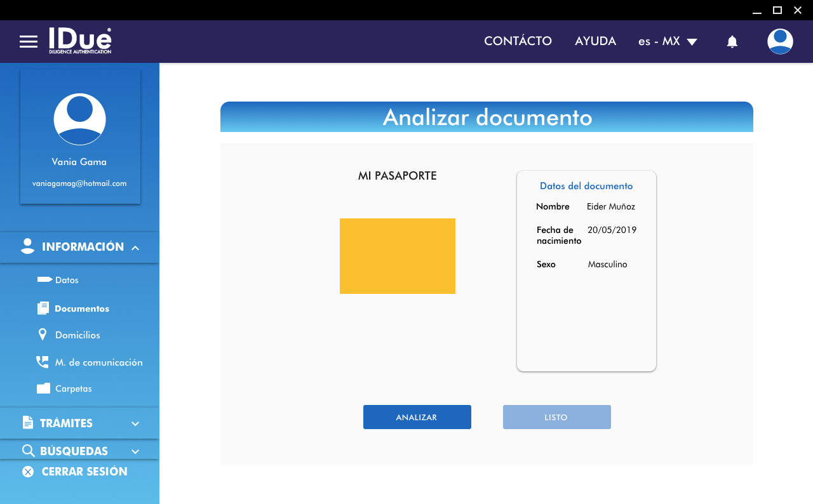Click the IDue logo

click(x=80, y=41)
